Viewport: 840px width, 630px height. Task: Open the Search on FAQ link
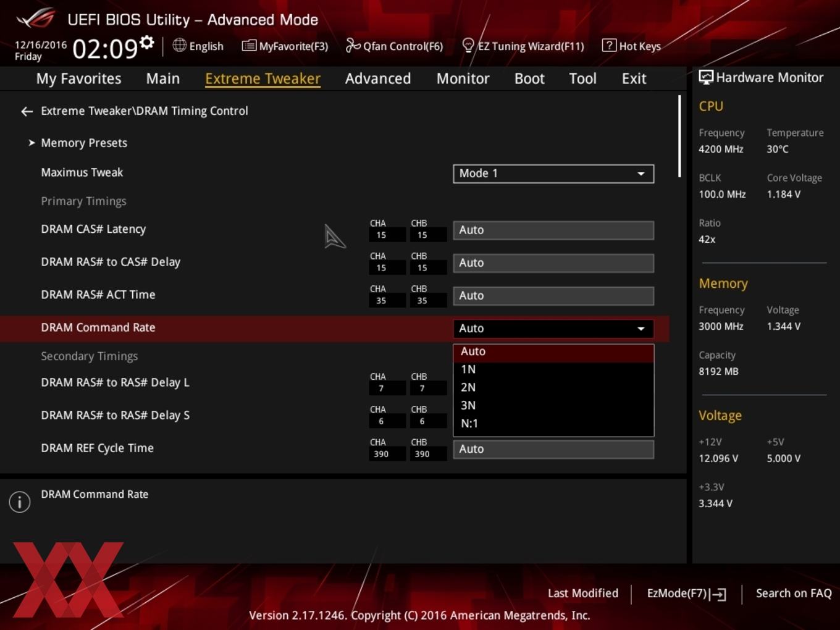pyautogui.click(x=794, y=593)
